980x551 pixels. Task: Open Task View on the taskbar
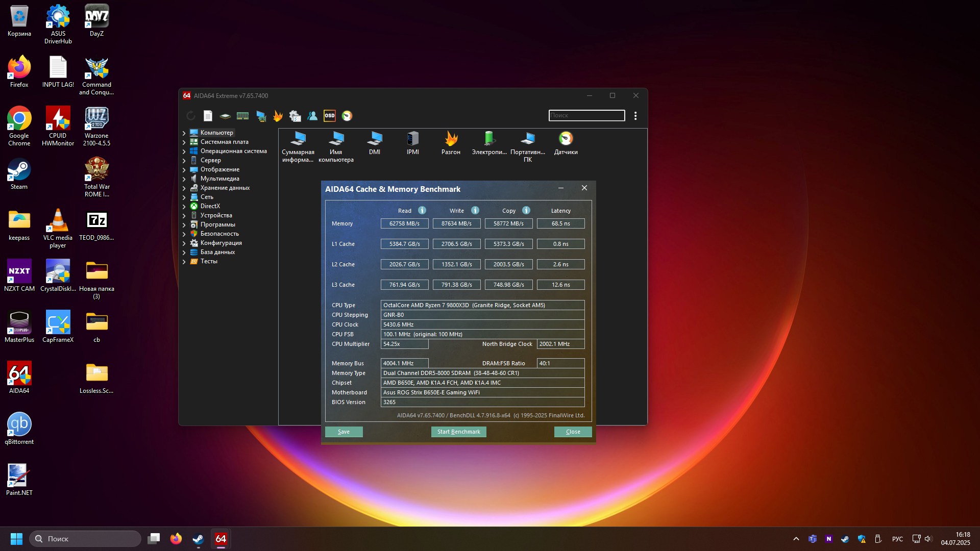[x=154, y=539]
